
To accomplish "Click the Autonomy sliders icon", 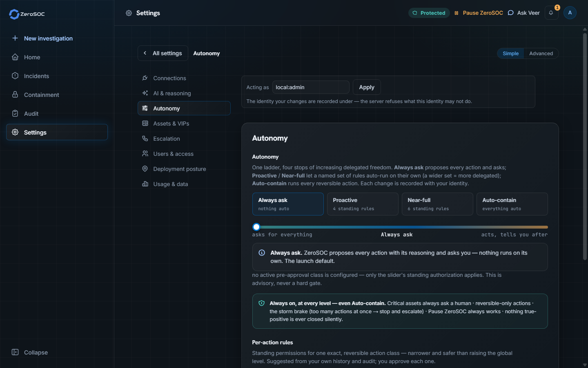I will 145,108.
